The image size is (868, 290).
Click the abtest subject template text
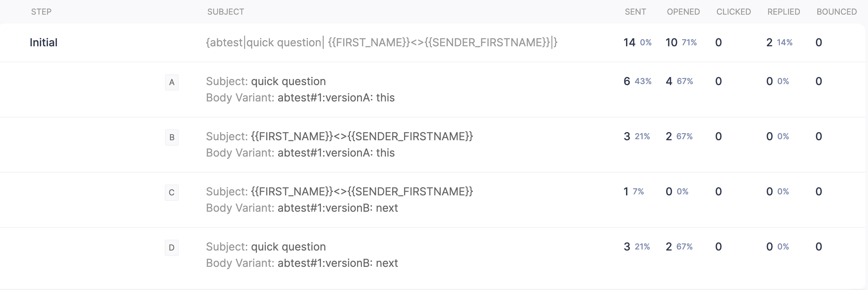coord(382,43)
